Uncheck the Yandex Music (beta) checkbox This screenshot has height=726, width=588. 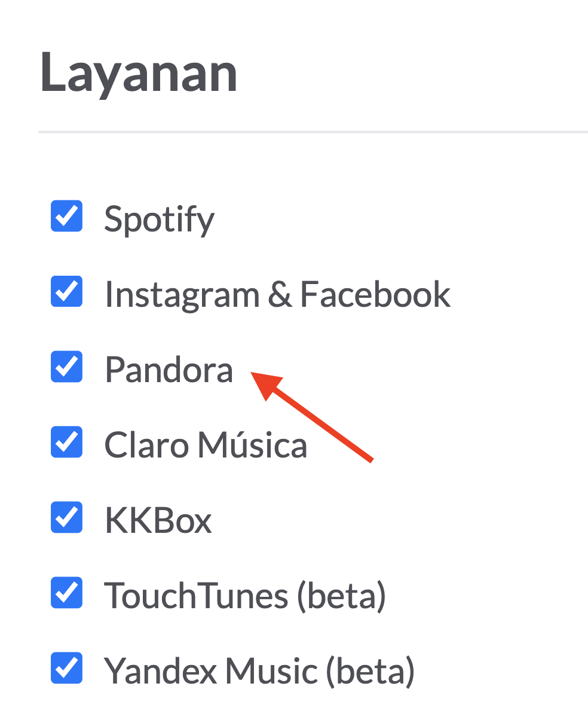click(66, 668)
